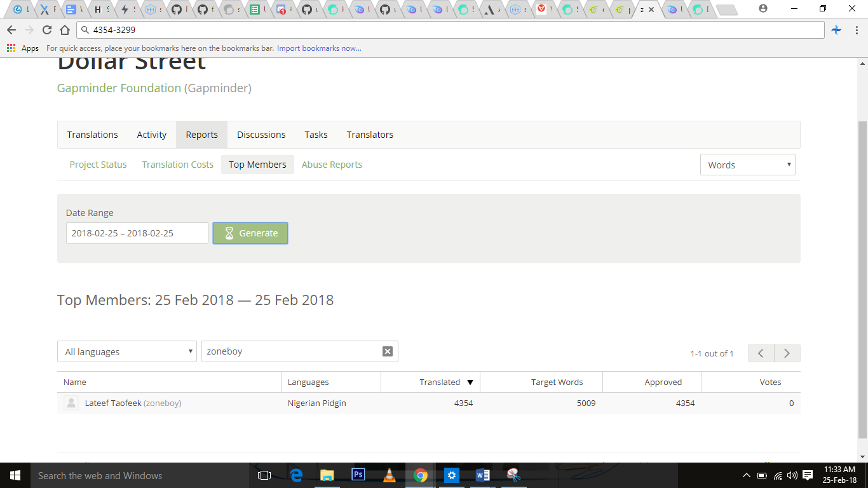The height and width of the screenshot is (488, 868).
Task: Click the vertical page scrollbar
Action: pos(862,280)
